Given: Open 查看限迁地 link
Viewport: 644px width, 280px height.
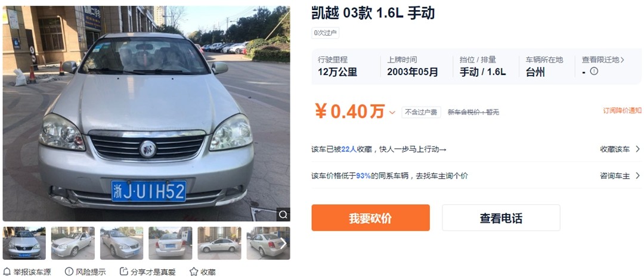Looking at the screenshot, I should tap(603, 60).
